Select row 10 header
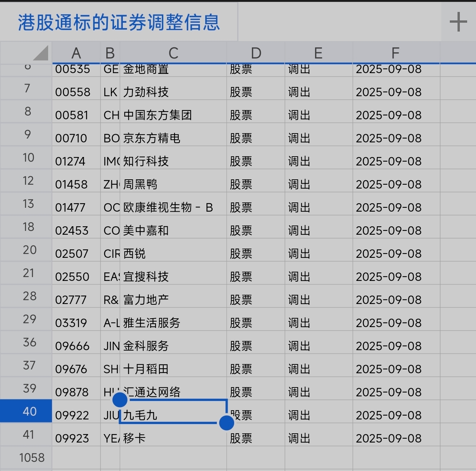This screenshot has height=471, width=476. pyautogui.click(x=26, y=157)
